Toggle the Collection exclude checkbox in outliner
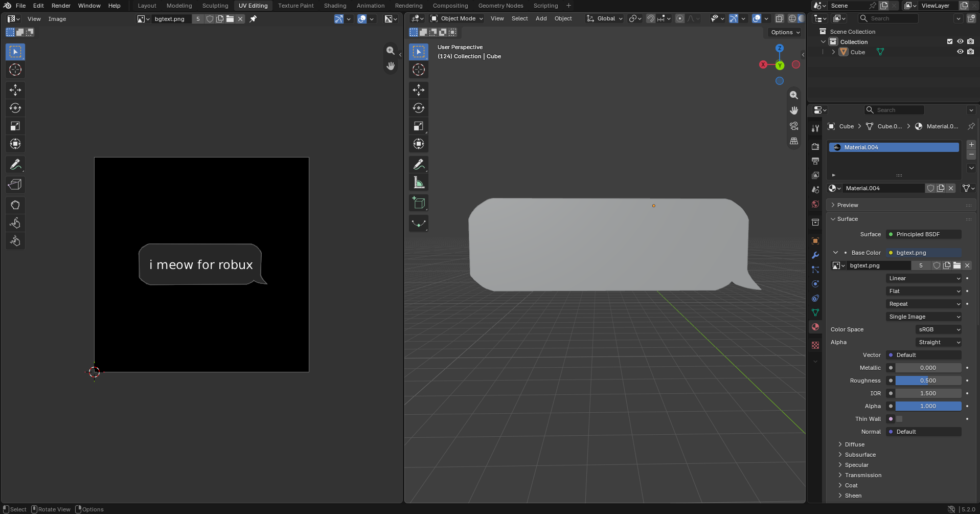Viewport: 980px width, 514px height. click(x=950, y=41)
